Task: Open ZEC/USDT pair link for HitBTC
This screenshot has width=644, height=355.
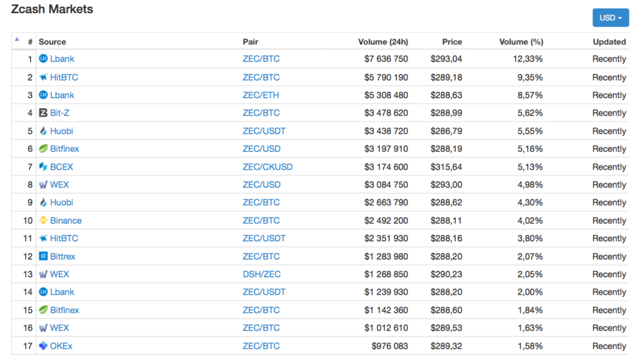Action: pyautogui.click(x=264, y=238)
